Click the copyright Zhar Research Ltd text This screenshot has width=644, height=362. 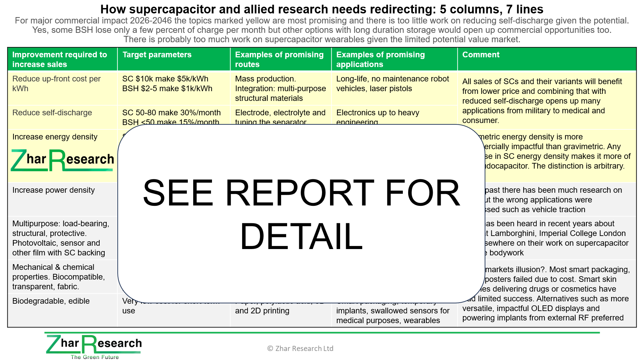(300, 349)
